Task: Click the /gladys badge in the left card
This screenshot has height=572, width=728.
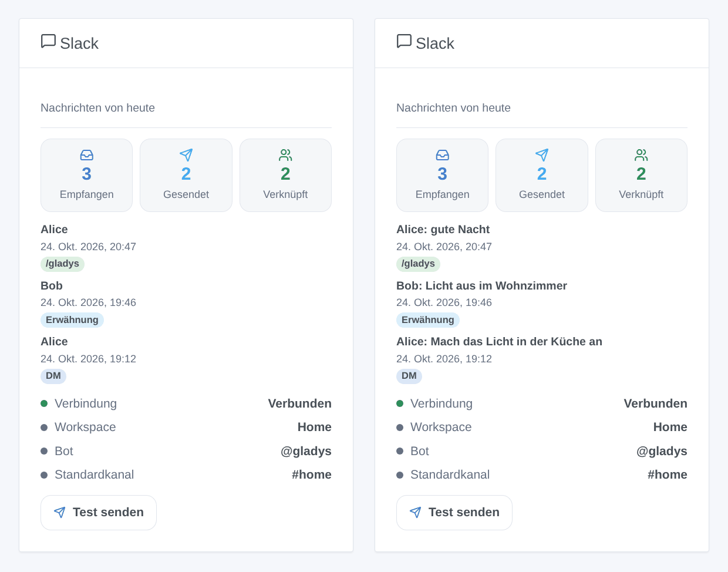Action: pos(62,264)
